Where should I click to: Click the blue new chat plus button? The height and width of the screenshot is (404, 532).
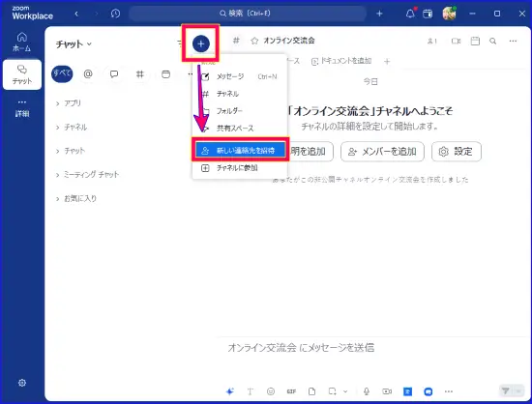[200, 43]
